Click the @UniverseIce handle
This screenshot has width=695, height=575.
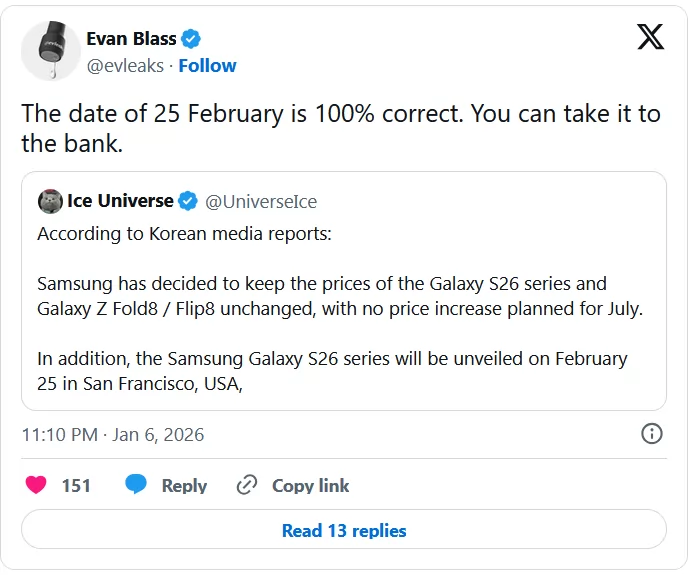pos(261,201)
